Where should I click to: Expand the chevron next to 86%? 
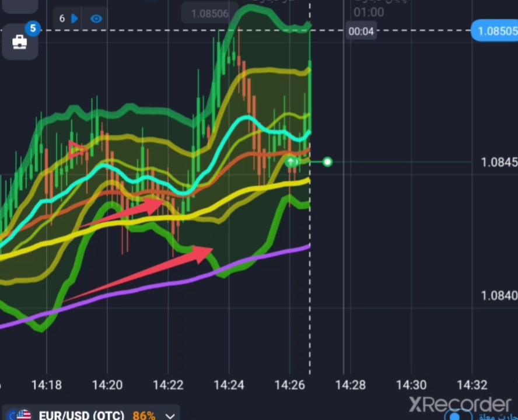tap(170, 416)
